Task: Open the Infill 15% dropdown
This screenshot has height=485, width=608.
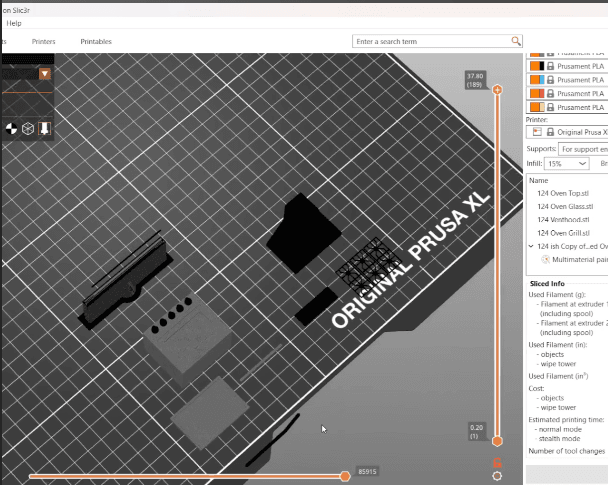Action: point(567,164)
